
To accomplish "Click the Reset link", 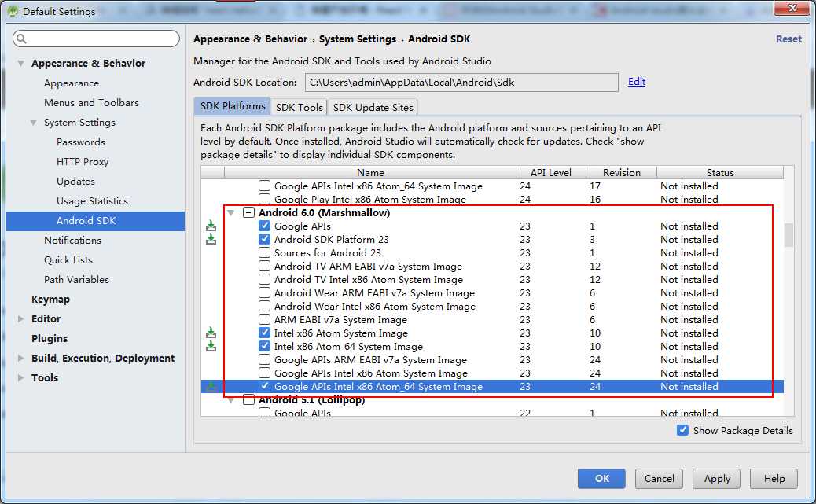I will 788,39.
